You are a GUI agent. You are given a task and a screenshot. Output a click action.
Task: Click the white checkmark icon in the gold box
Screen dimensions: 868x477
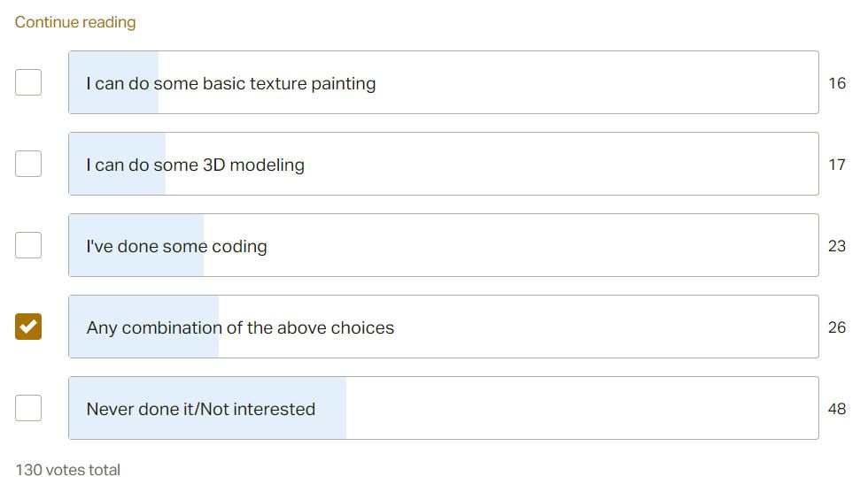pyautogui.click(x=28, y=327)
